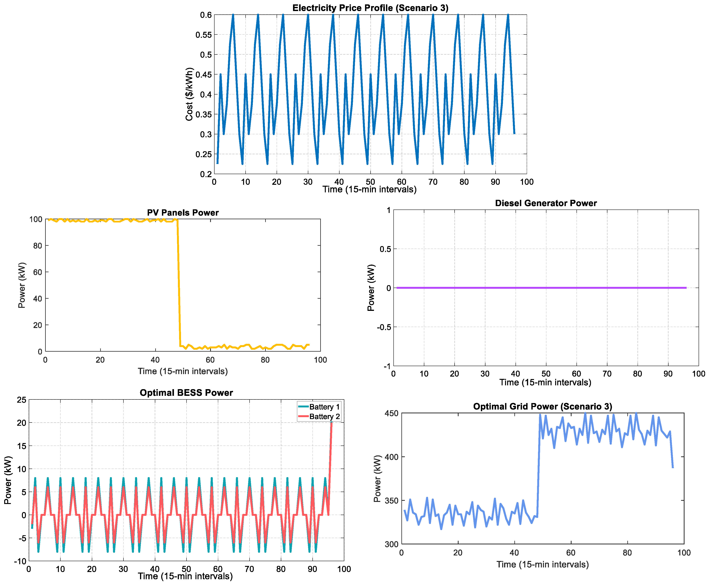711x588 pixels.
Task: Select the Power (kW) label of PV plot
Action: click(x=22, y=285)
